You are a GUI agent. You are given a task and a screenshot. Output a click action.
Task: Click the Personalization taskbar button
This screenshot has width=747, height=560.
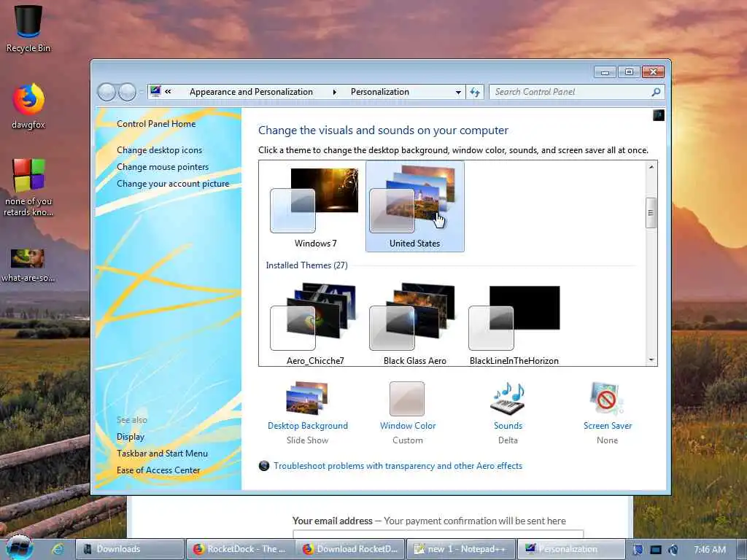pyautogui.click(x=570, y=549)
